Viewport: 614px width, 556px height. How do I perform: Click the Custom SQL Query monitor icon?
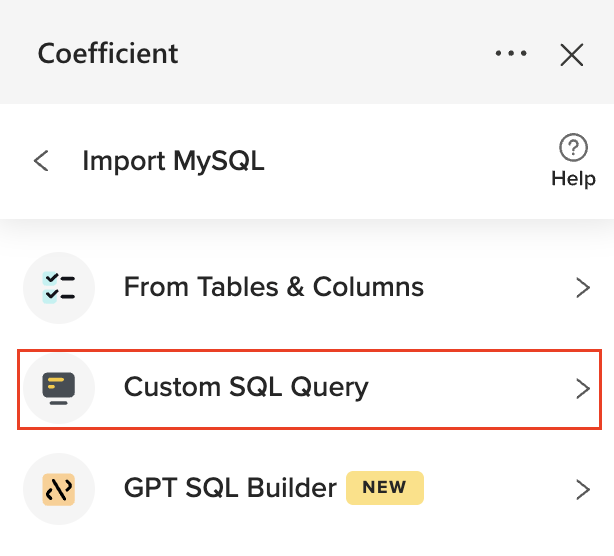[x=59, y=387]
